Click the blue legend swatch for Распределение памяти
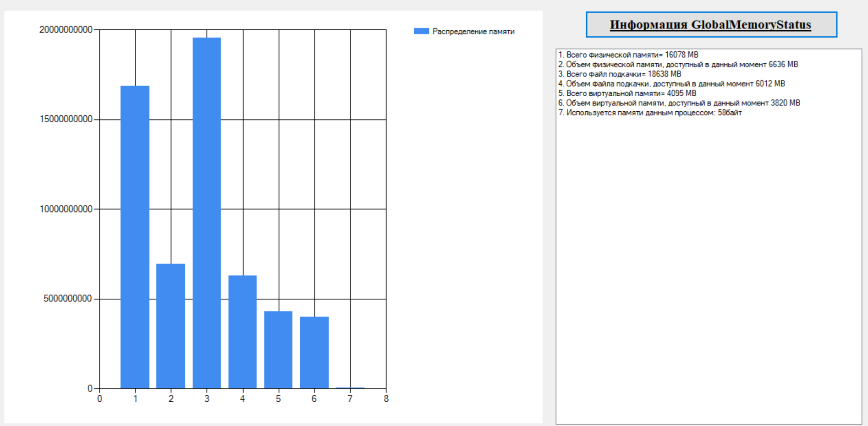Image resolution: width=868 pixels, height=426 pixels. pos(421,31)
